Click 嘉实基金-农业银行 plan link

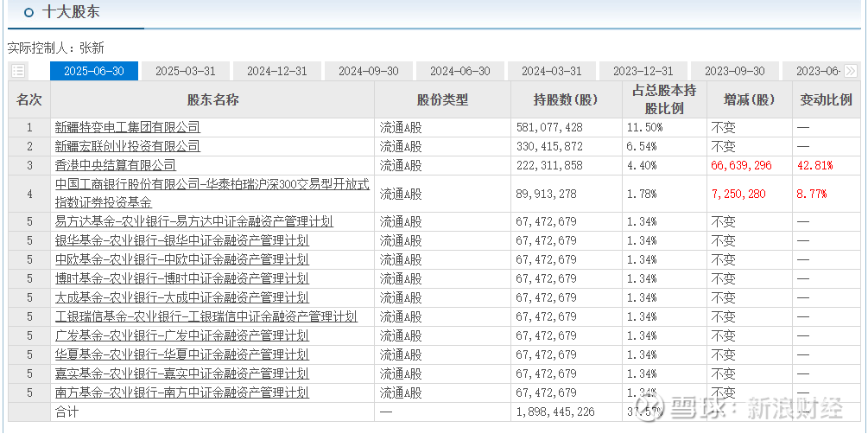pos(181,373)
